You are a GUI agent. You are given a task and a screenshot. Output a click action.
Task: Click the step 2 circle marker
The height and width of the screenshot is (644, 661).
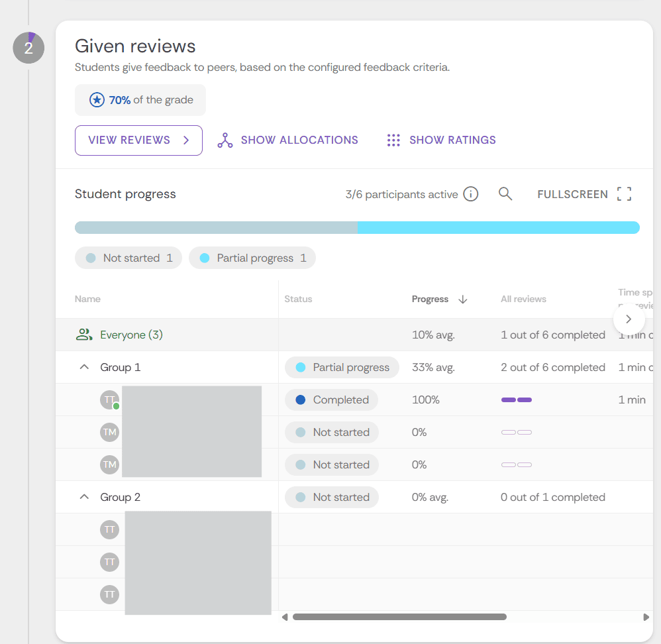point(28,48)
